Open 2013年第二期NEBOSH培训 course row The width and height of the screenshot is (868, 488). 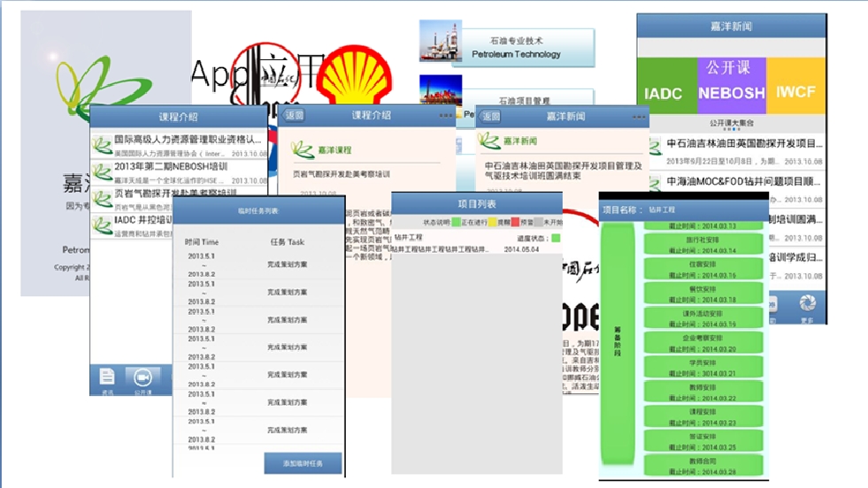[x=178, y=172]
